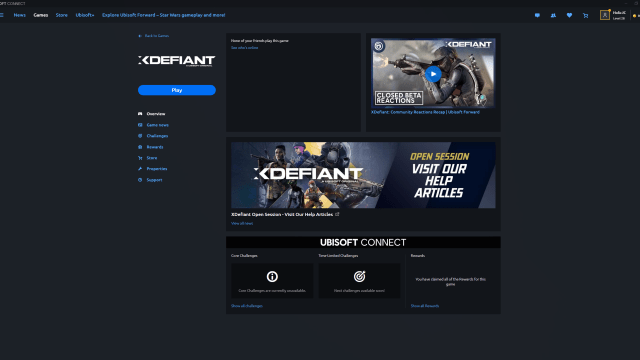The width and height of the screenshot is (640, 360).
Task: Open the chat messages icon
Action: [x=537, y=16]
